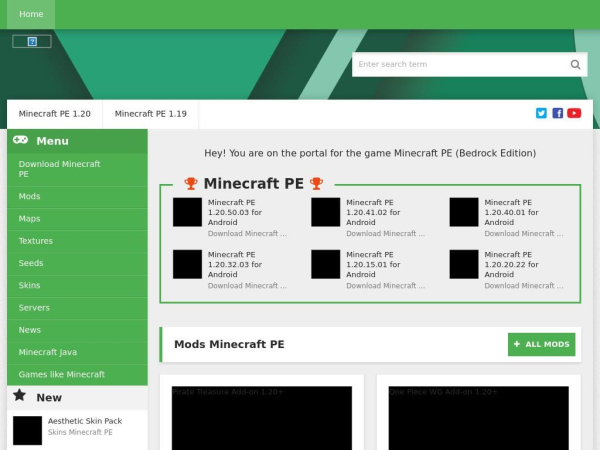Click trophy icon right of Minecraft PE heading

(316, 184)
